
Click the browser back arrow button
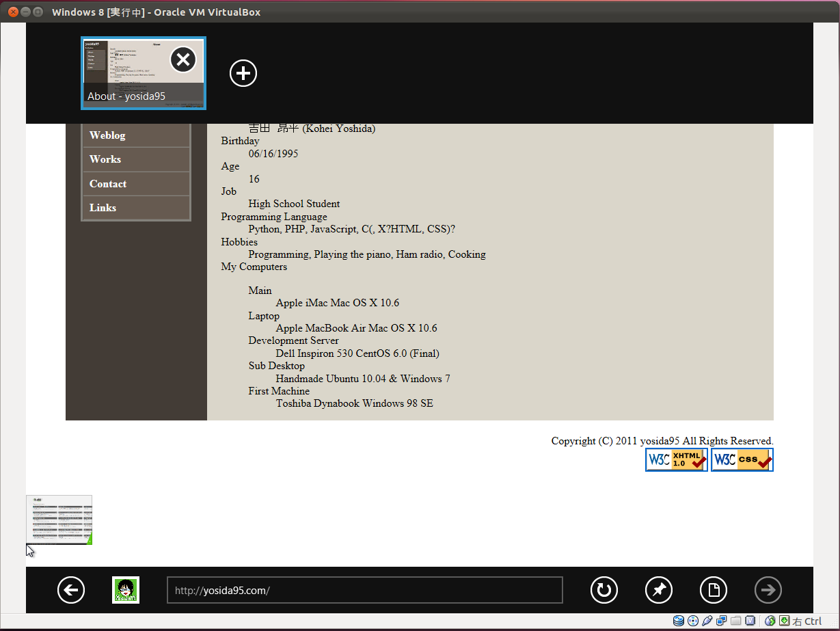click(71, 590)
